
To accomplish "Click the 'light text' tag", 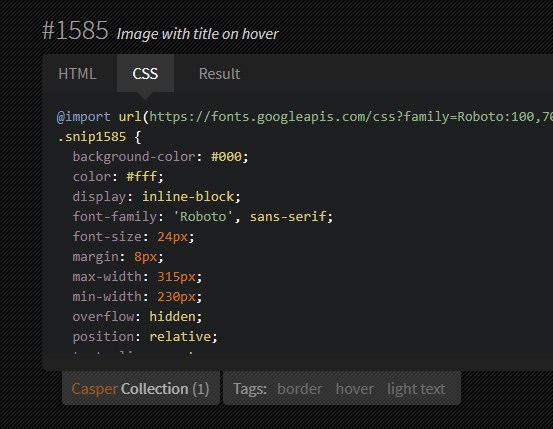I will pos(416,389).
